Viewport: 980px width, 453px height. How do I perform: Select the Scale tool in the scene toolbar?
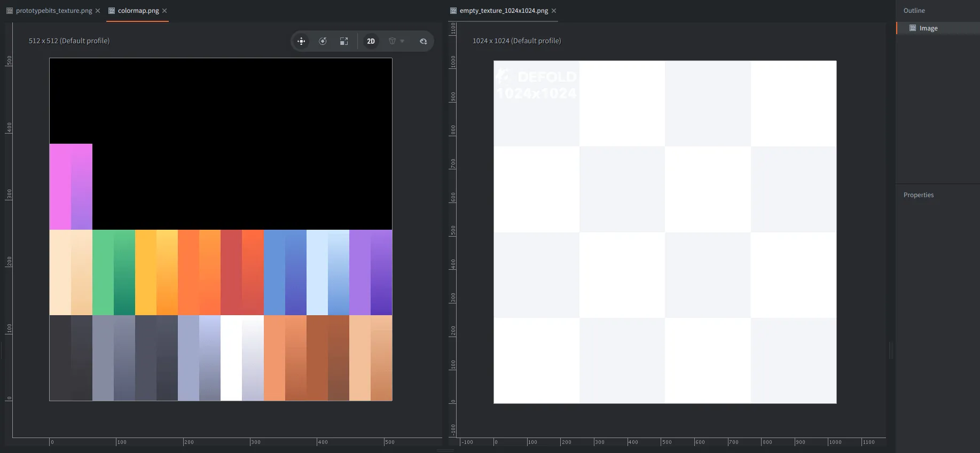[344, 41]
